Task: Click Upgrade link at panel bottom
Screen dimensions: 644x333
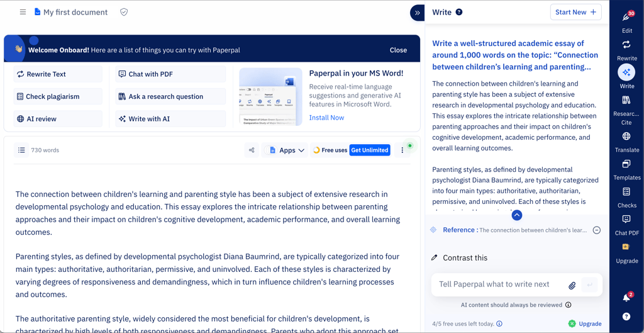Action: tap(585, 324)
